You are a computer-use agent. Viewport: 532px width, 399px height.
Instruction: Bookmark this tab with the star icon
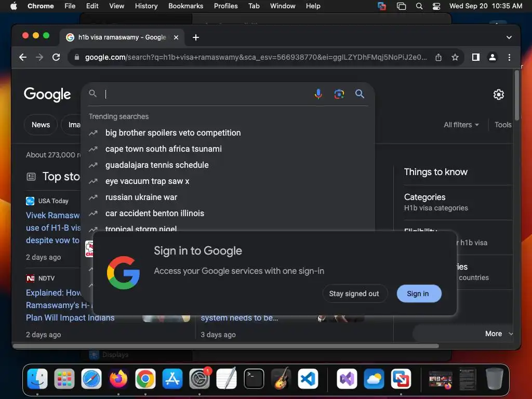(x=455, y=57)
